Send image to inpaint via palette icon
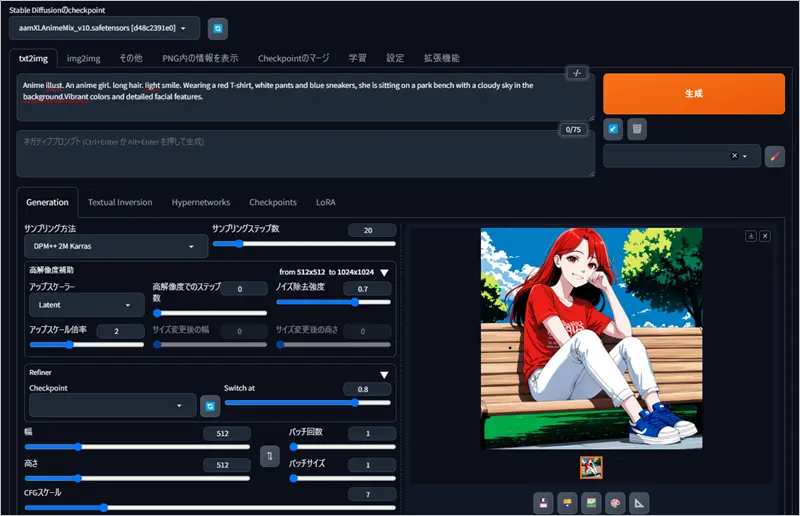The image size is (800, 516). (x=615, y=501)
